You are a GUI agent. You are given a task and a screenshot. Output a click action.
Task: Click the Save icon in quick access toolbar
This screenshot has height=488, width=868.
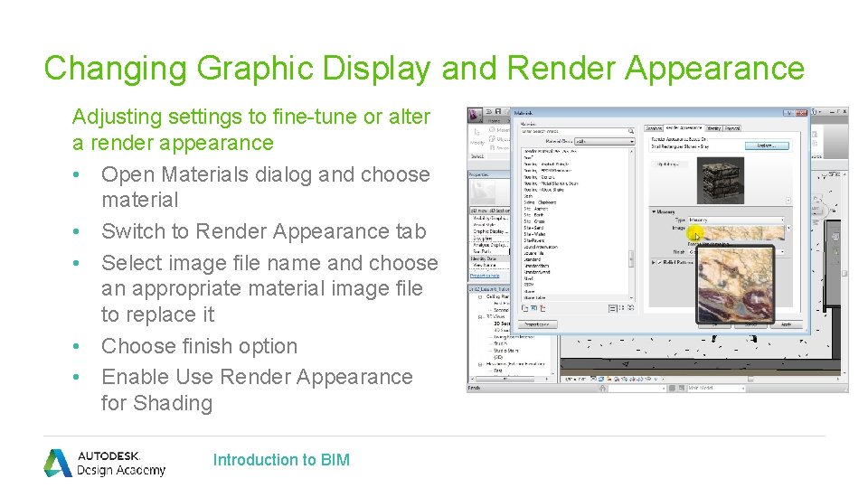point(498,111)
